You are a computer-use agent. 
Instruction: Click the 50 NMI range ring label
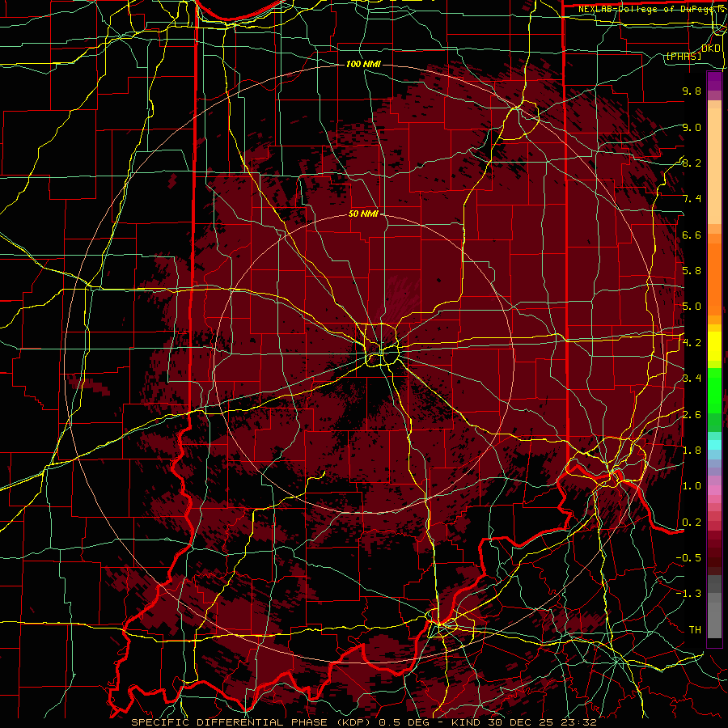363,214
